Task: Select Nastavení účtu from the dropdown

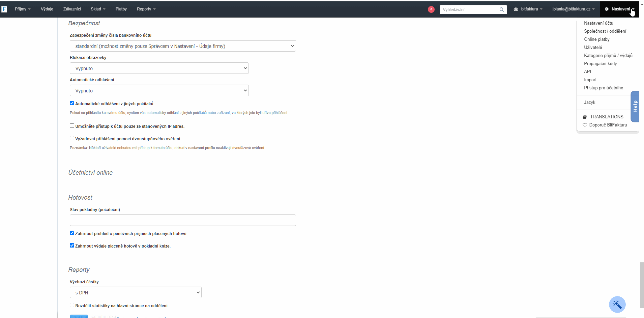Action: pyautogui.click(x=598, y=23)
